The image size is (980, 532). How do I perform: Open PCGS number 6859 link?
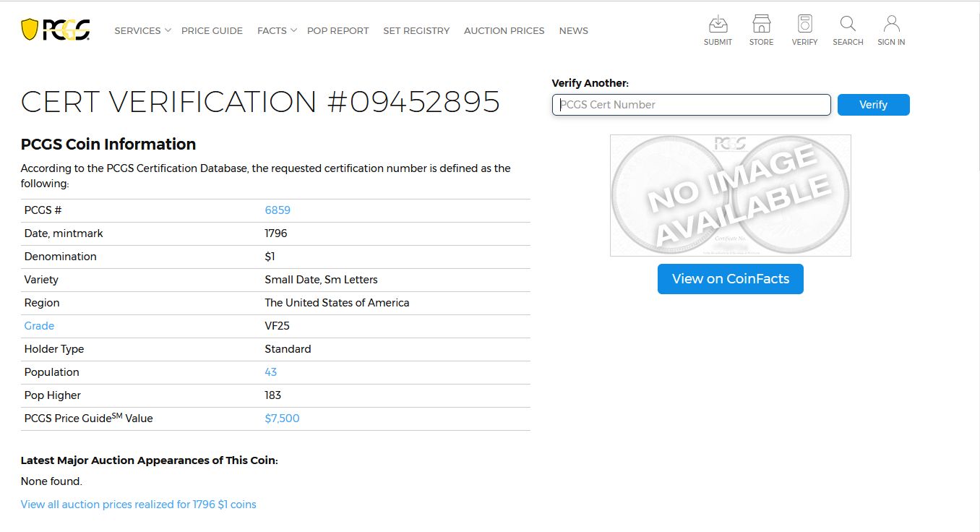tap(278, 210)
